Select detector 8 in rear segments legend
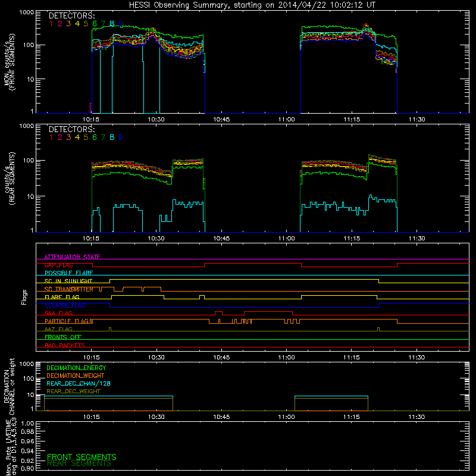The height and width of the screenshot is (476, 476). [x=112, y=137]
